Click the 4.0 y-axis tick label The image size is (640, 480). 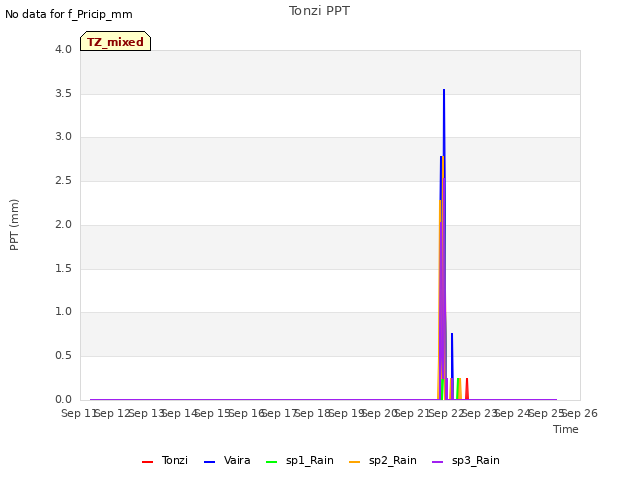coord(63,49)
